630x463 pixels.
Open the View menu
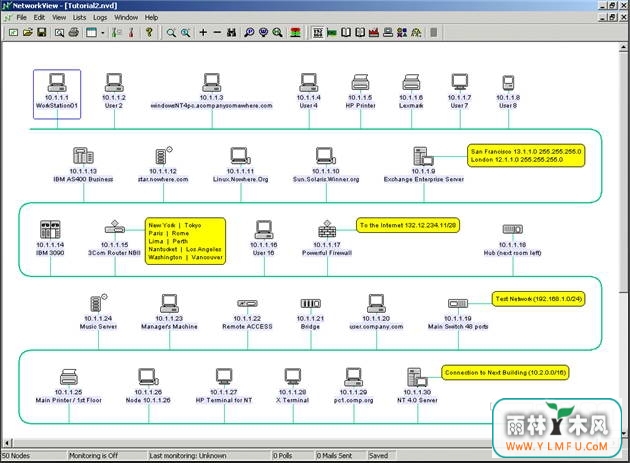tap(59, 17)
